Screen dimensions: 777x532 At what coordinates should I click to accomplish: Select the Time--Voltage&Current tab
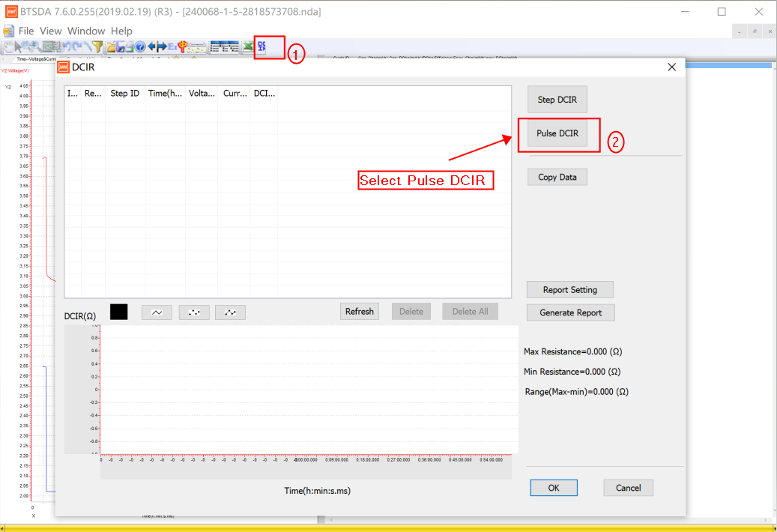tap(34, 59)
